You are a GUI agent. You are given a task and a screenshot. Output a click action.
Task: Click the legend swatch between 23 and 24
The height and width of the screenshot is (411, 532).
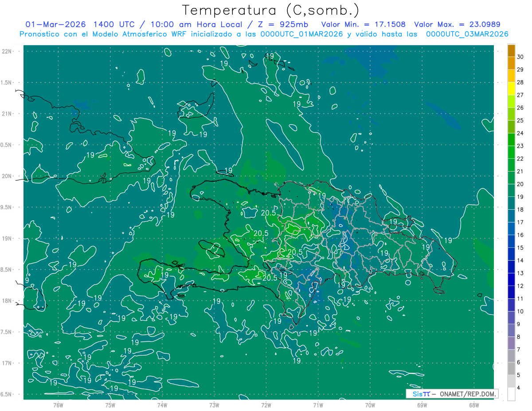(x=511, y=140)
